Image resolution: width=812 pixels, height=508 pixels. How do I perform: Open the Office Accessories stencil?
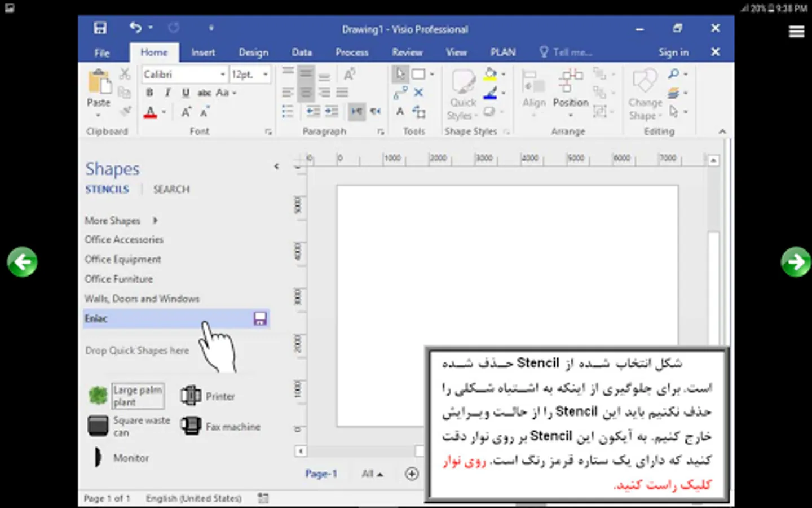(124, 240)
